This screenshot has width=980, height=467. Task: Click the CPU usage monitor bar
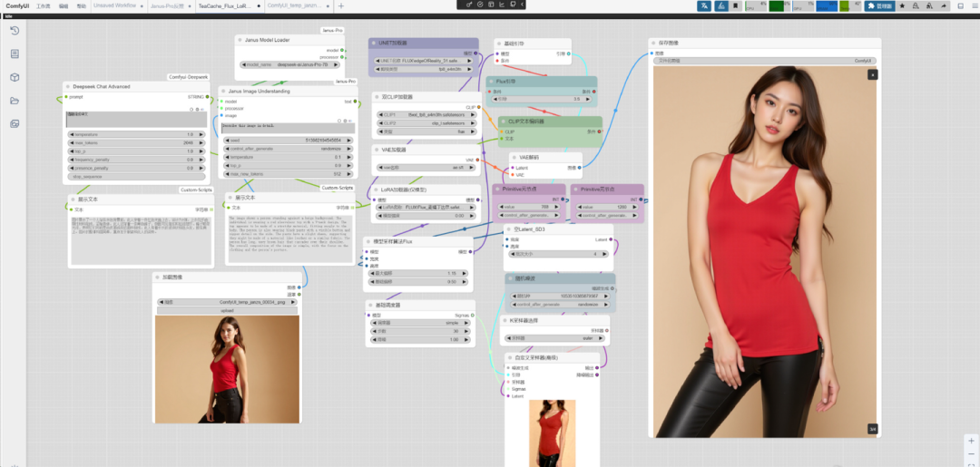pos(756,6)
